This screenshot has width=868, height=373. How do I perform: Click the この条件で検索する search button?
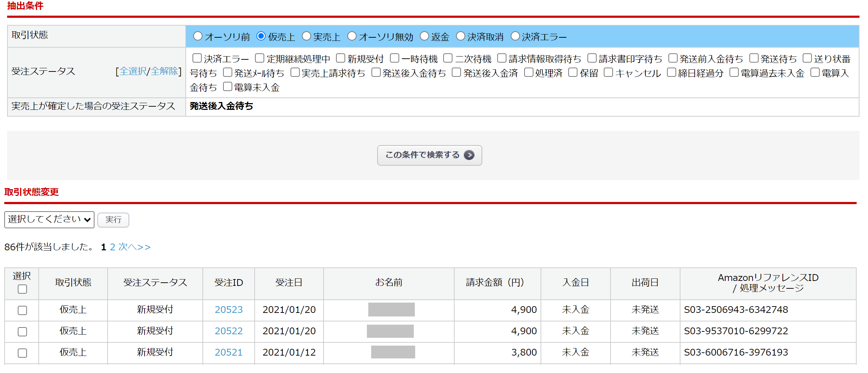(x=429, y=155)
